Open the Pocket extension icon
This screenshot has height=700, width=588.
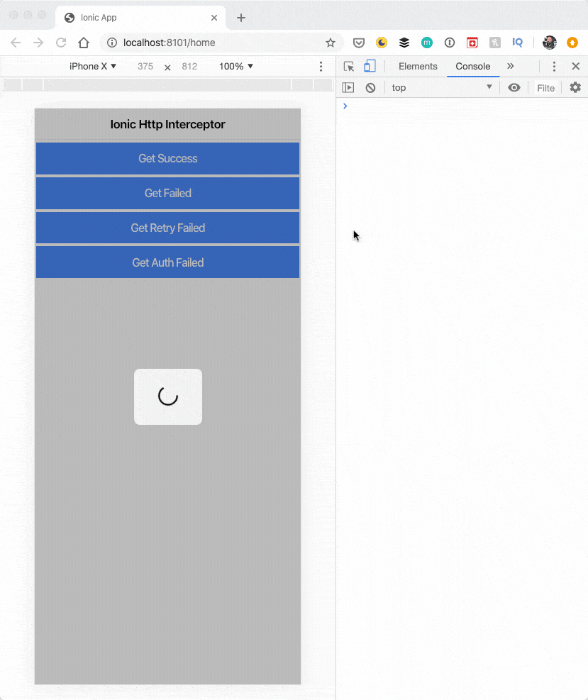click(x=358, y=43)
